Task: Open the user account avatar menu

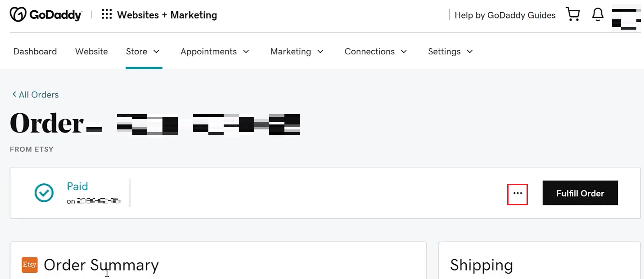Action: pyautogui.click(x=626, y=17)
